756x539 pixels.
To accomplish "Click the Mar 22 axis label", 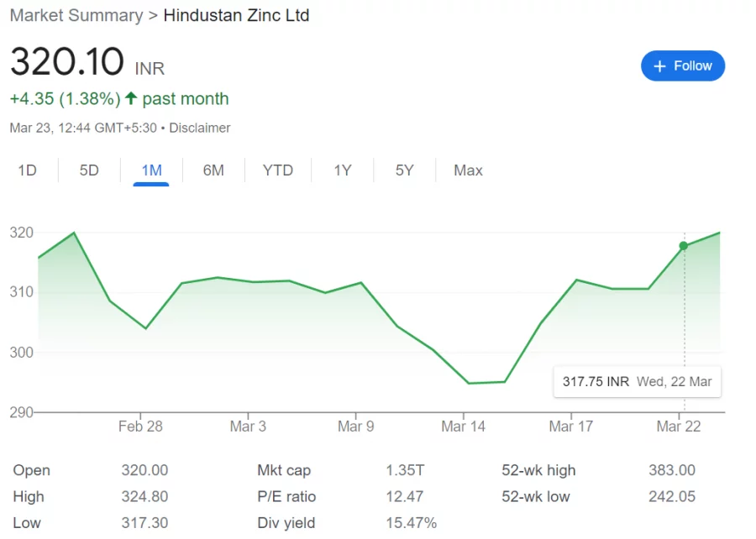I will click(x=678, y=426).
